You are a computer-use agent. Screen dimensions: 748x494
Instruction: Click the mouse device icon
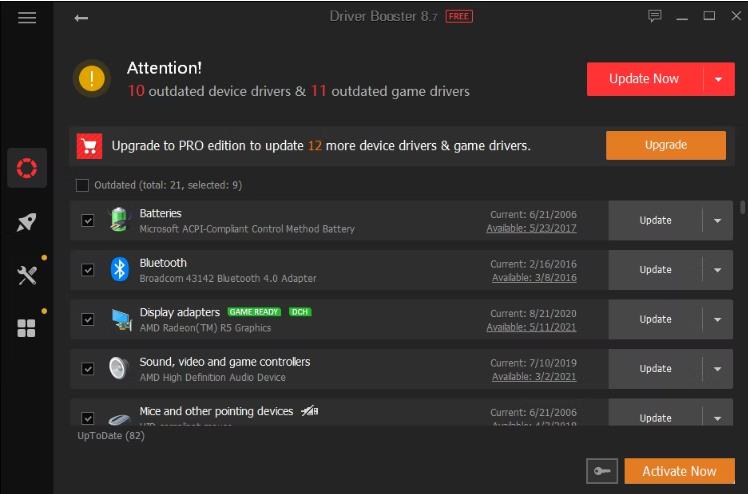(119, 419)
